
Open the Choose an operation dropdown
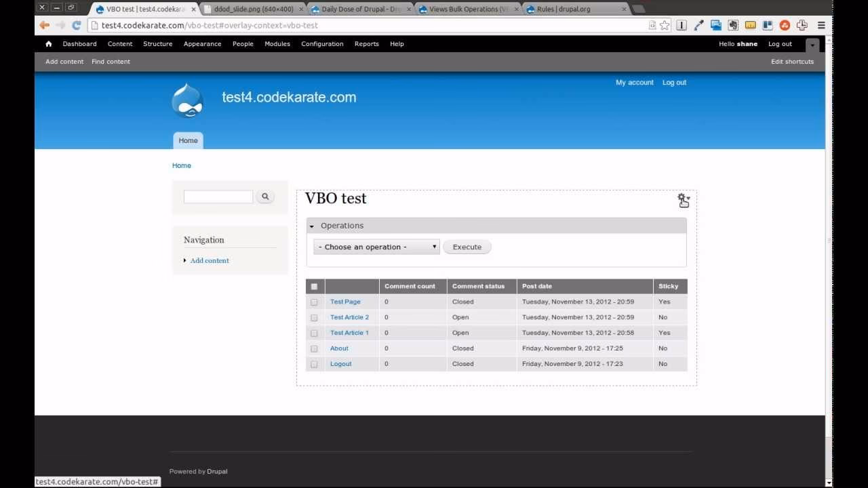[x=376, y=247]
